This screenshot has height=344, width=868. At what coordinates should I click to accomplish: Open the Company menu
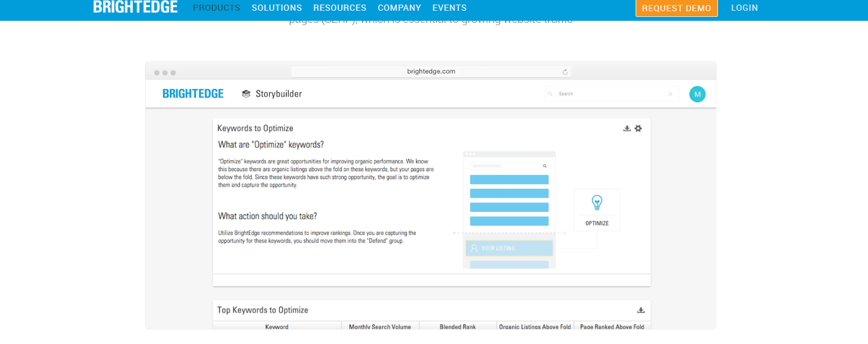tap(399, 8)
